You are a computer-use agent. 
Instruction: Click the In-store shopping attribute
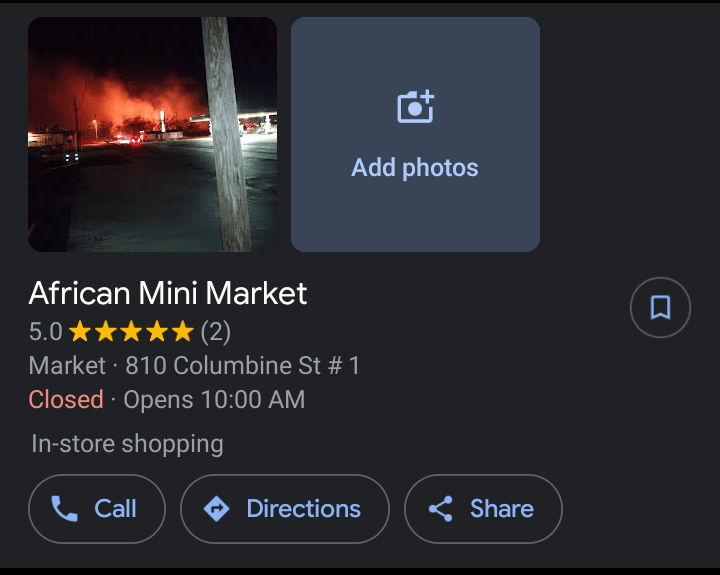pos(127,443)
